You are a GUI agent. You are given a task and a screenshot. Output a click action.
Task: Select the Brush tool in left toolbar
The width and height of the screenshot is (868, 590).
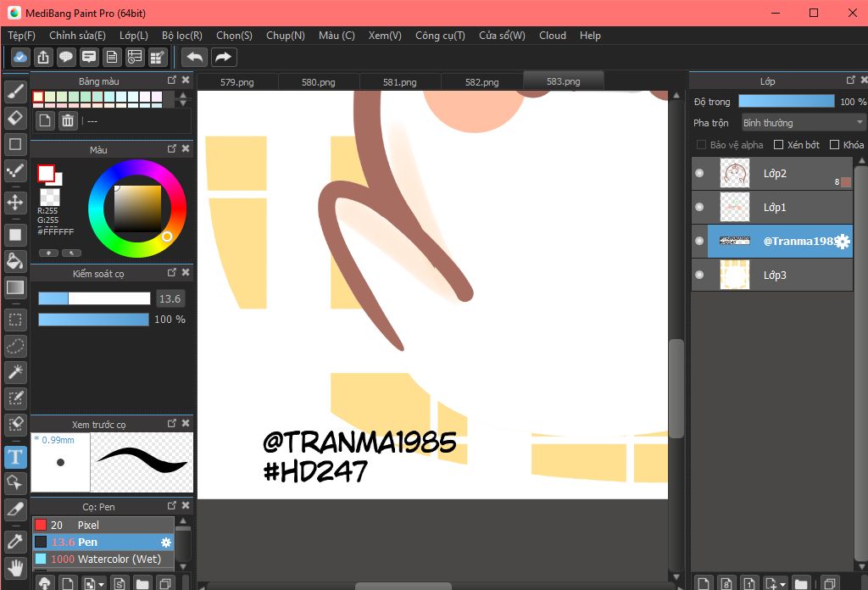tap(15, 92)
